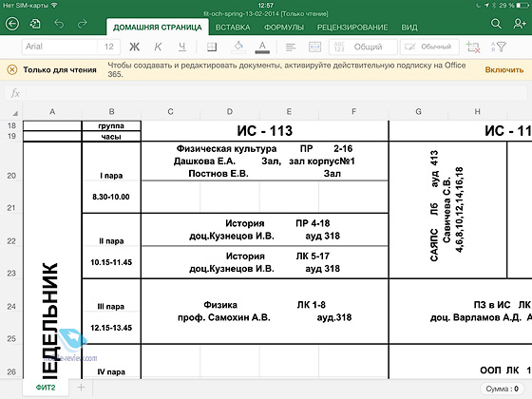Viewport: 532px width, 399px height.
Task: Select the ИС - 113 header cell
Action: click(x=265, y=131)
